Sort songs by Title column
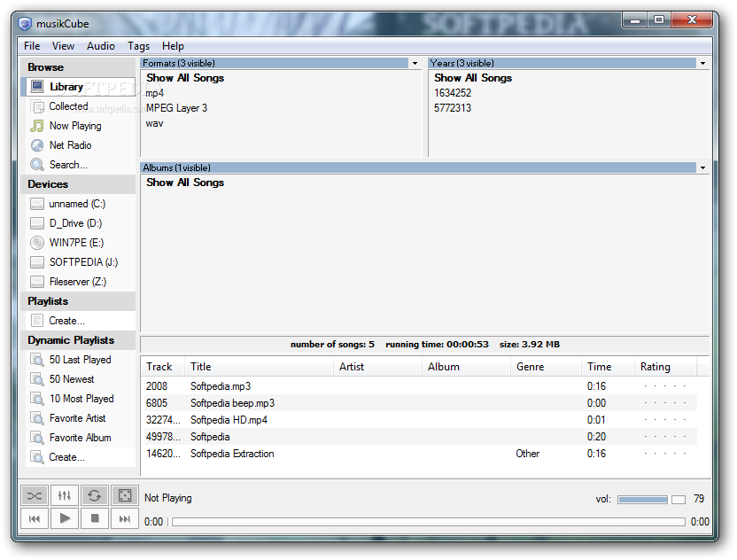Viewport: 737px width, 560px height. pos(259,367)
